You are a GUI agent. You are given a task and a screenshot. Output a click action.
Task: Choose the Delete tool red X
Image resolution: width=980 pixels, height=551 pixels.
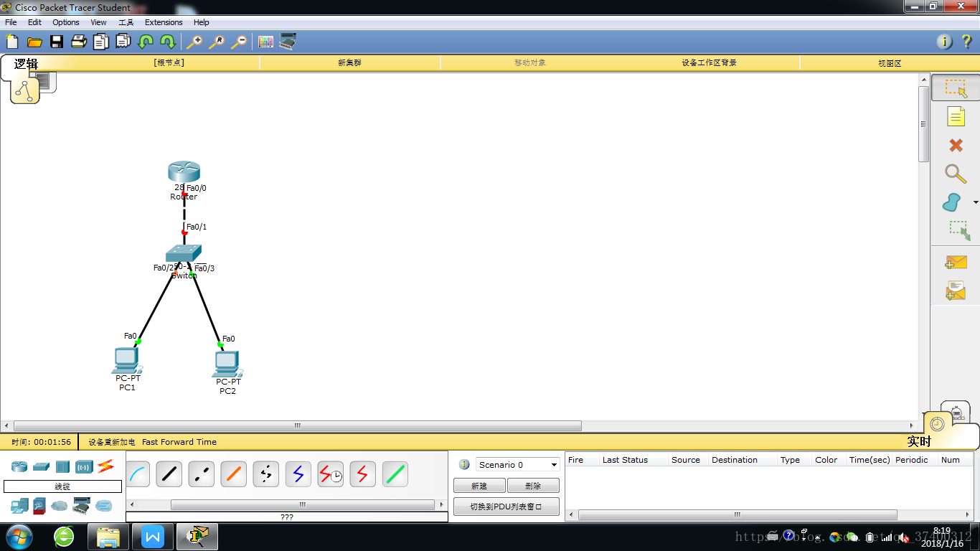(956, 146)
